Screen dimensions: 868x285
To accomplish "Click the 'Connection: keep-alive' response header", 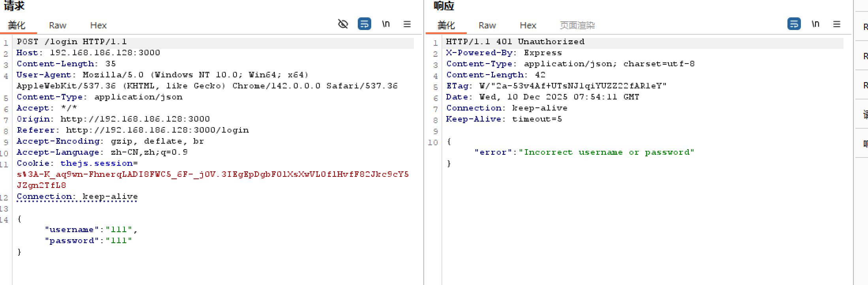I will click(507, 108).
